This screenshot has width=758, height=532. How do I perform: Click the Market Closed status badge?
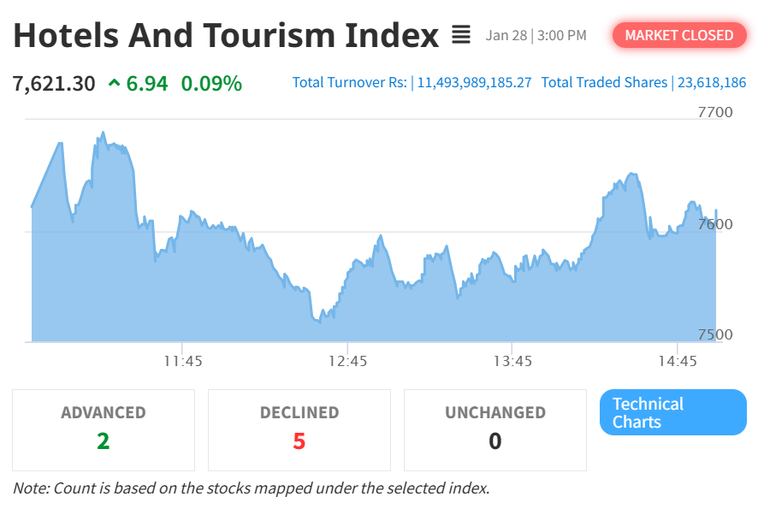point(679,35)
